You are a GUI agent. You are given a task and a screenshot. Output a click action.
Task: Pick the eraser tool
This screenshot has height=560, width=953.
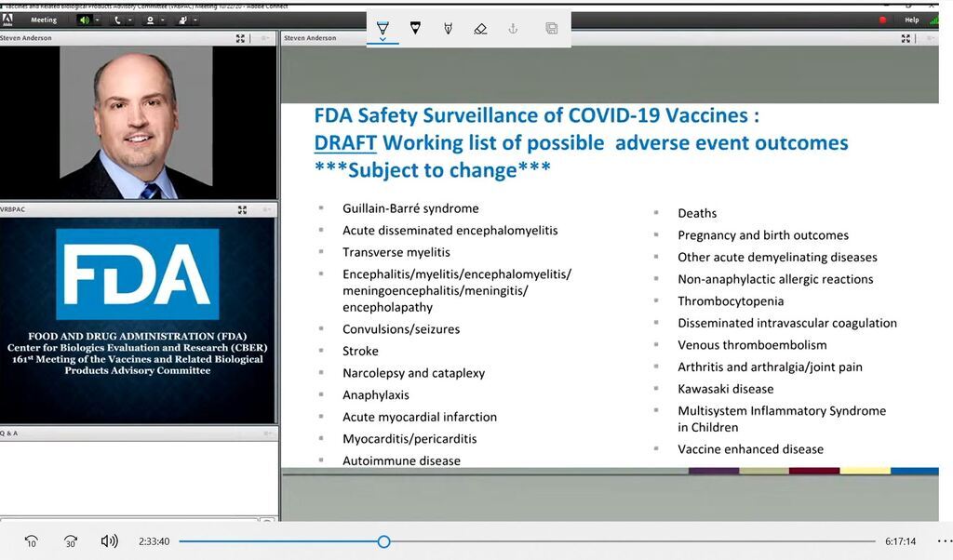tap(480, 29)
